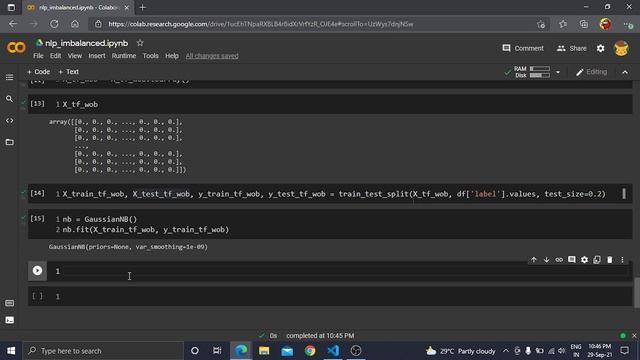The width and height of the screenshot is (640, 360).
Task: Open the weather widget 29°C Partly cloudy
Action: [x=460, y=351]
